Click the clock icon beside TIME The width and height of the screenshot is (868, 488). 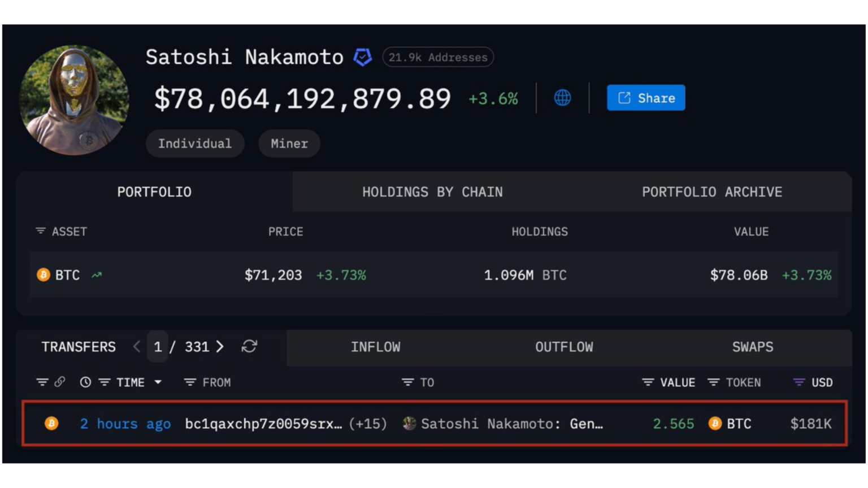click(85, 382)
